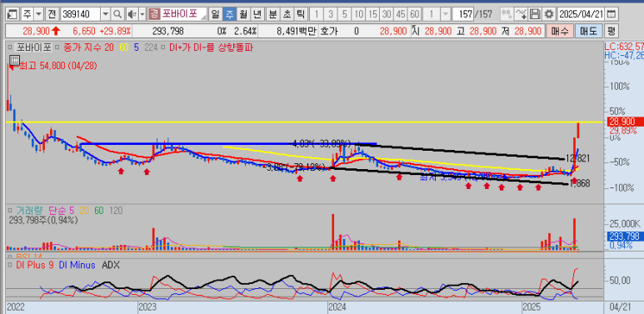Toggle the 종가 지수 moving average box
The width and height of the screenshot is (644, 314).
tap(57, 47)
